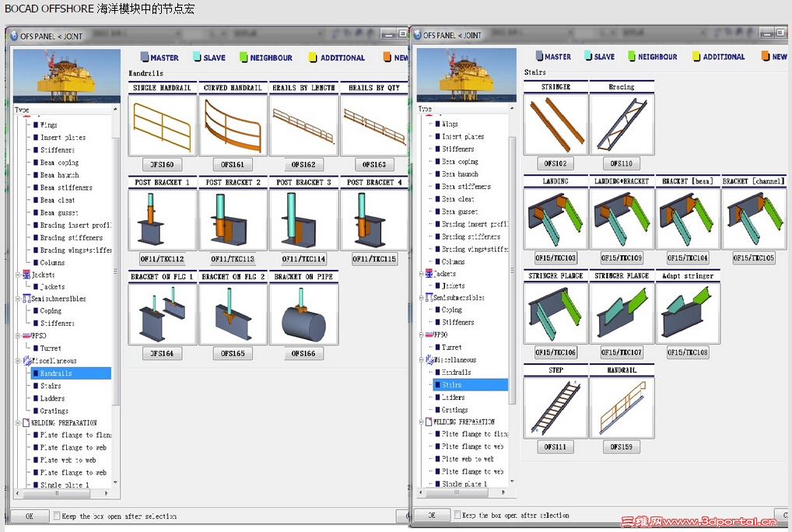Click NEIGHBOUR color legend in right panel
The image size is (792, 532).
[x=653, y=57]
